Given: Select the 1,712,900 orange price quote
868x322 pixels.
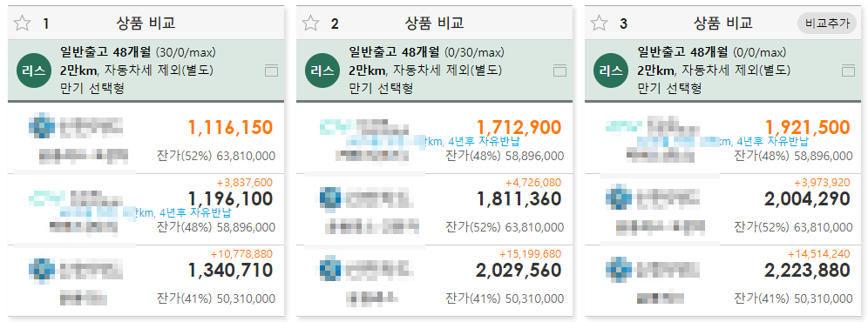Looking at the screenshot, I should [519, 128].
